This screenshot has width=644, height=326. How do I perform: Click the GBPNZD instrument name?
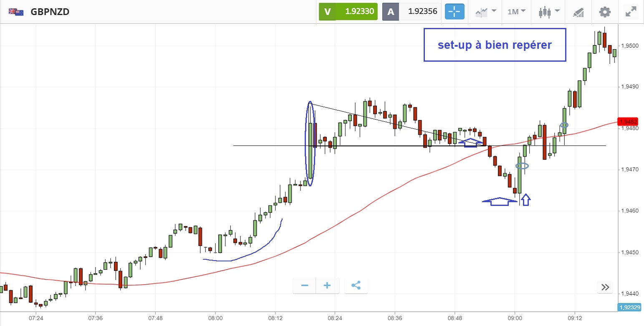point(50,12)
